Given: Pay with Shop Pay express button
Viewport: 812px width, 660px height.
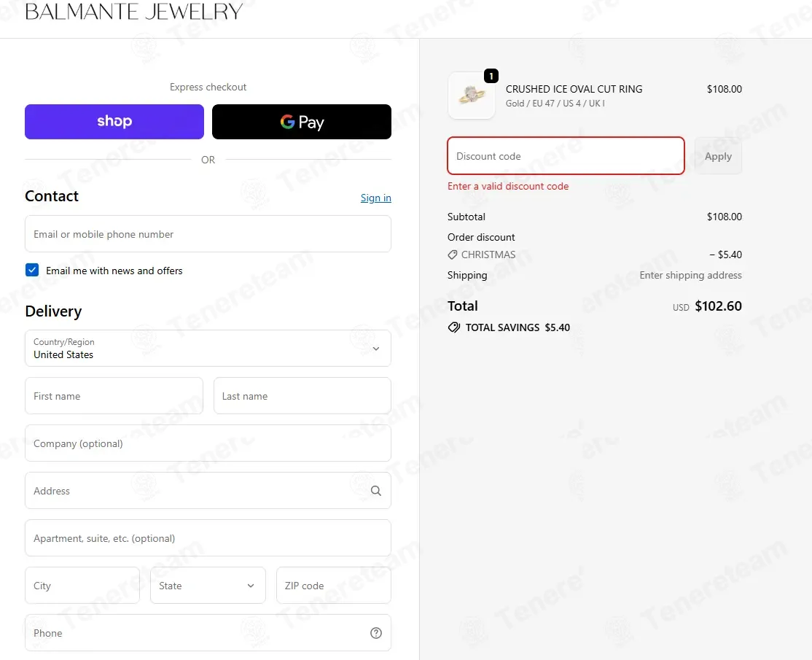Looking at the screenshot, I should click(x=114, y=122).
